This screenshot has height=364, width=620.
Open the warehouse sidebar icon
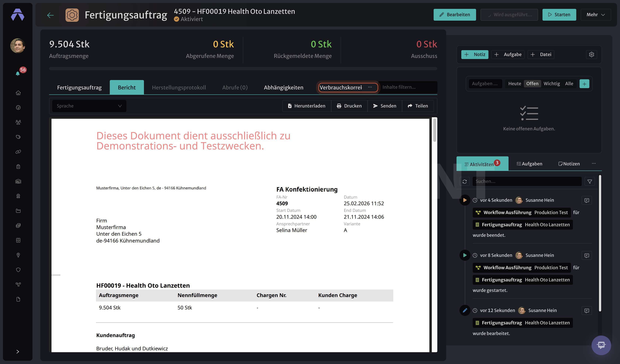click(18, 181)
